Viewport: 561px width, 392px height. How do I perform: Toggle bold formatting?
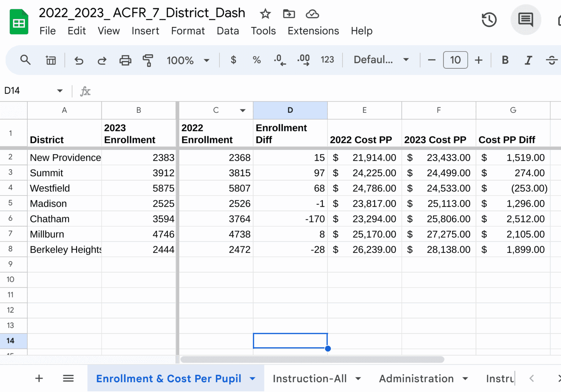pos(505,60)
